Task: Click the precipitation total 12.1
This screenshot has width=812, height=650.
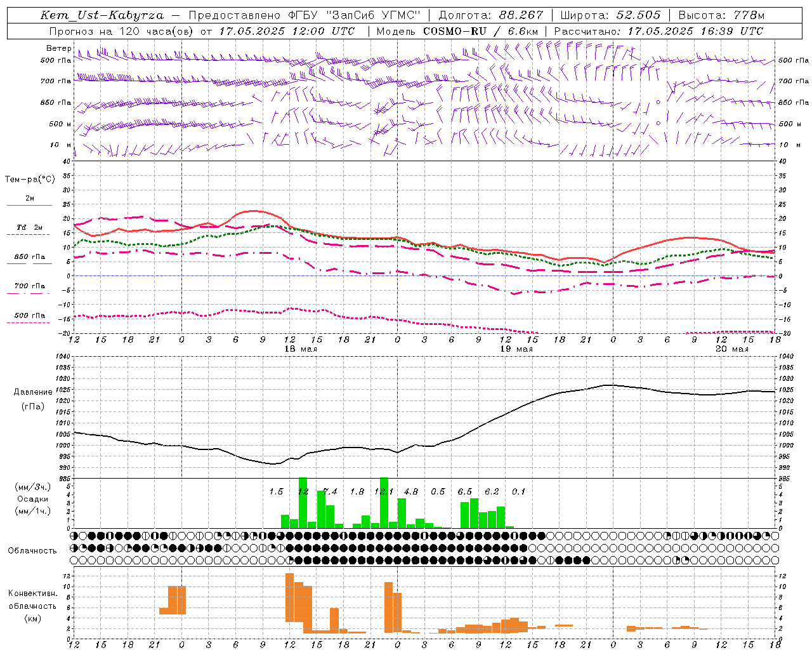Action: (x=384, y=491)
